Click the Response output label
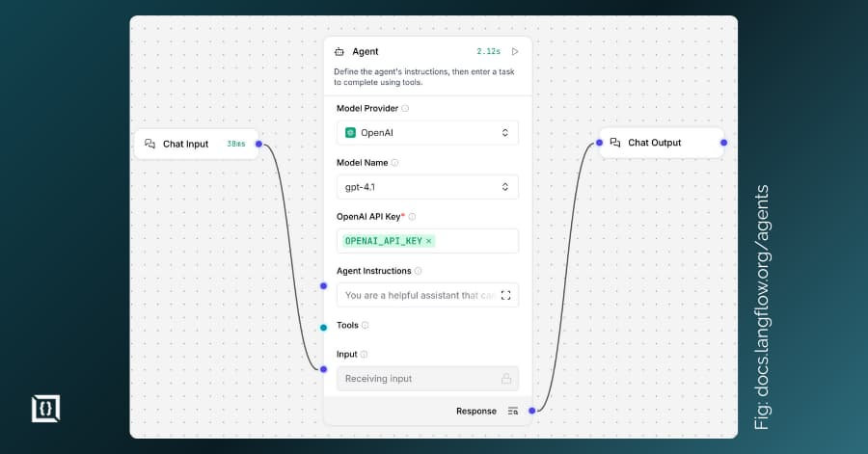Image resolution: width=868 pixels, height=454 pixels. [x=476, y=411]
